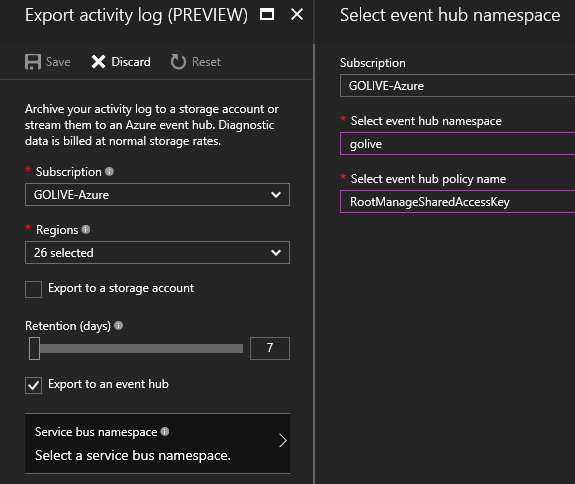Image resolution: width=575 pixels, height=484 pixels.
Task: Enable Export to a storage account checkbox
Action: coord(33,289)
